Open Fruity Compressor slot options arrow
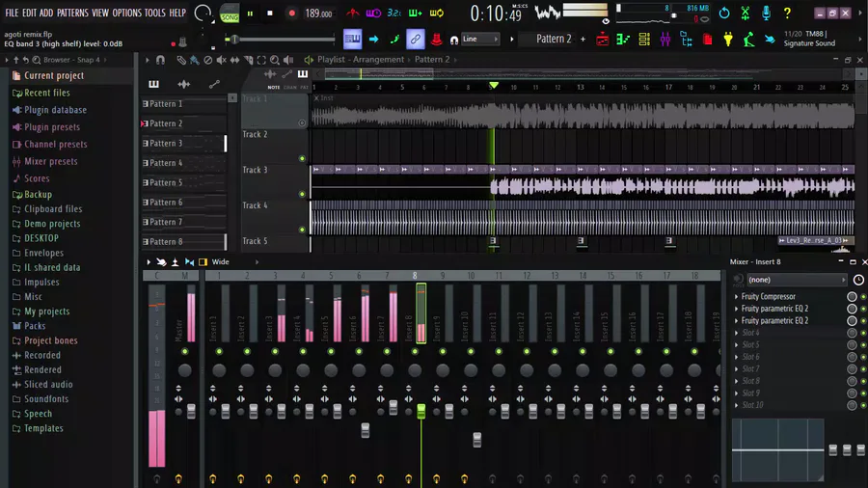This screenshot has width=868, height=488. pyautogui.click(x=736, y=297)
